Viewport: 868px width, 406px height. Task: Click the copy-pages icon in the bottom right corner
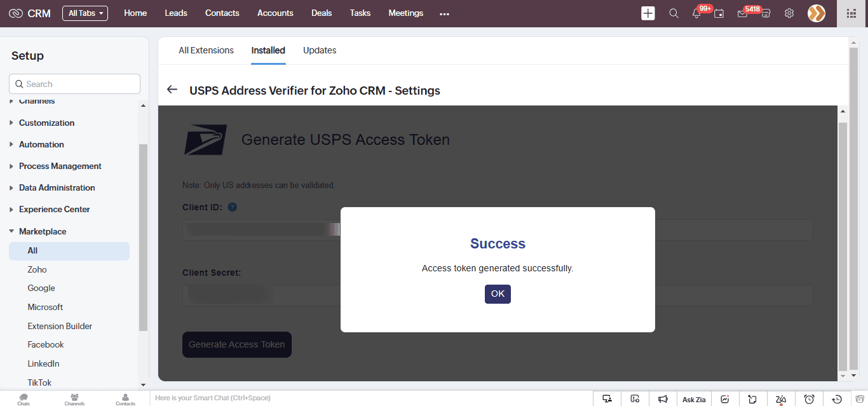[860, 399]
